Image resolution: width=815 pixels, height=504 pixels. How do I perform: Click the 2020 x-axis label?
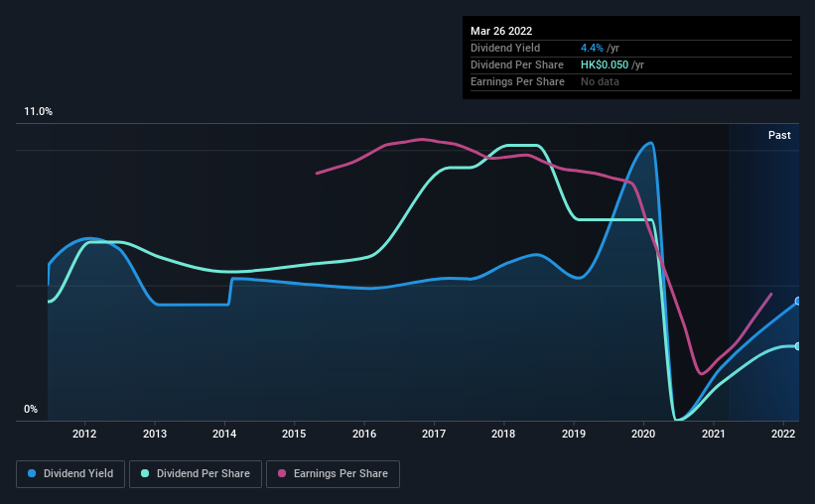643,434
